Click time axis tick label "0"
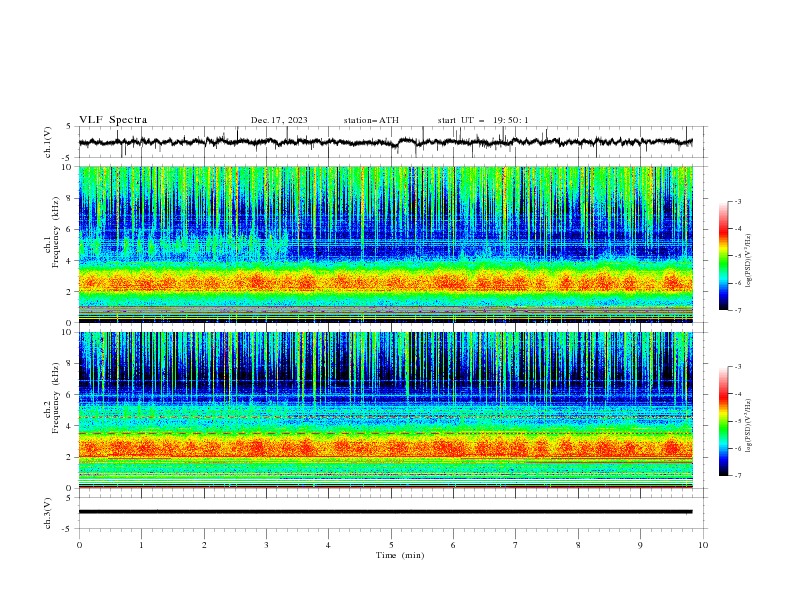792x612 pixels. tap(79, 545)
